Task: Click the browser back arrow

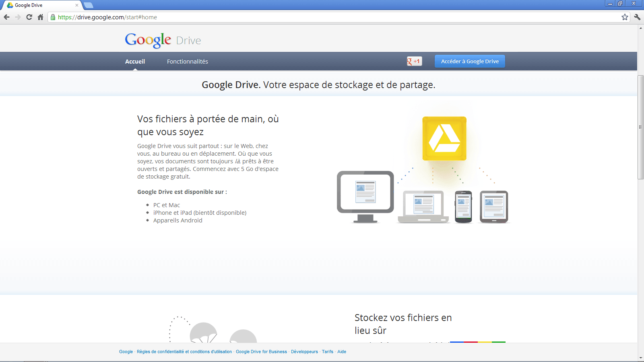Action: pos(6,17)
